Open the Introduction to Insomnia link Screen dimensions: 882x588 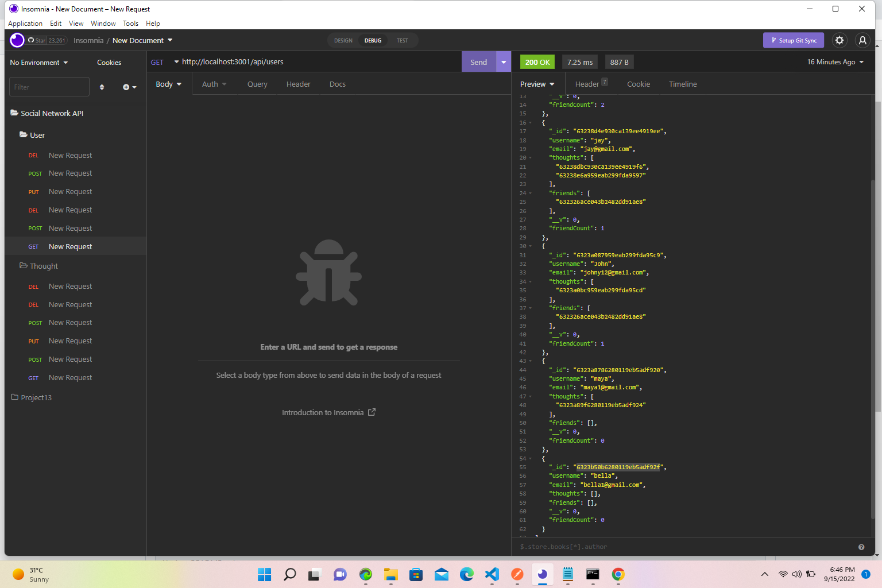328,412
